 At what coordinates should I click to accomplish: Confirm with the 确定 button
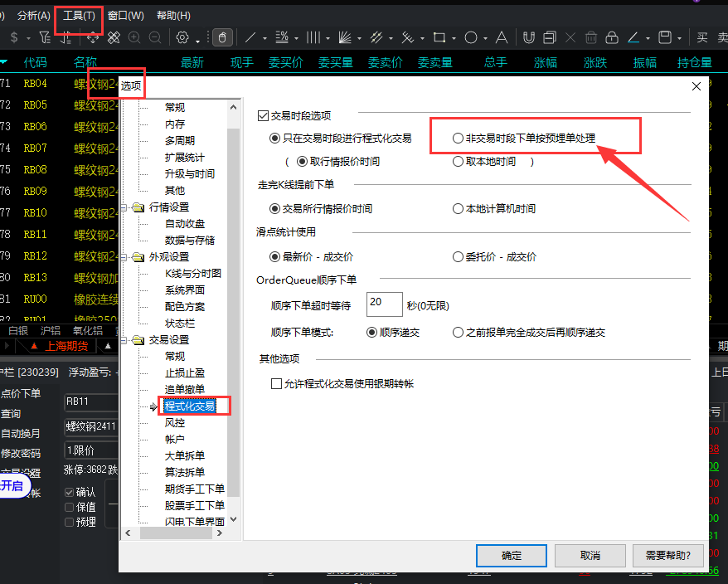click(512, 556)
